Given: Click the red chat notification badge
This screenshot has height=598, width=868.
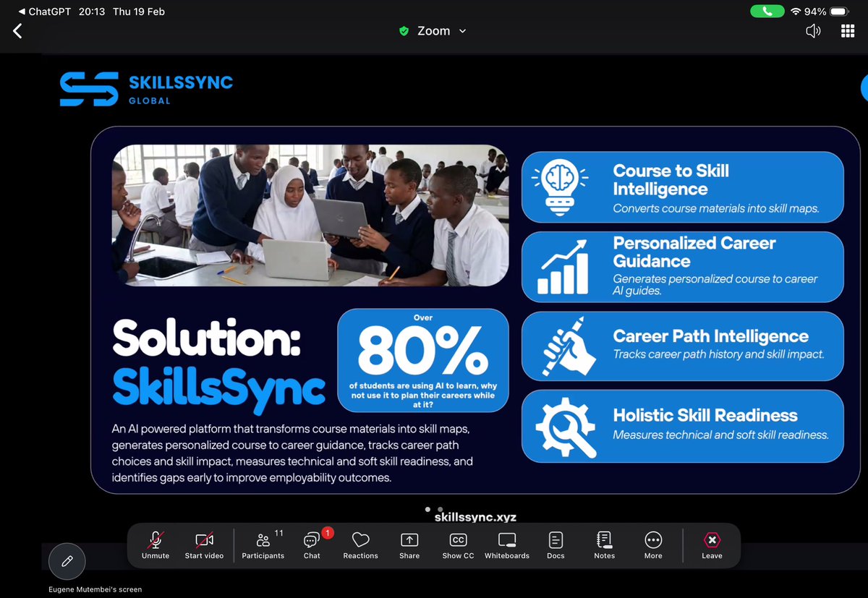Looking at the screenshot, I should [x=327, y=533].
